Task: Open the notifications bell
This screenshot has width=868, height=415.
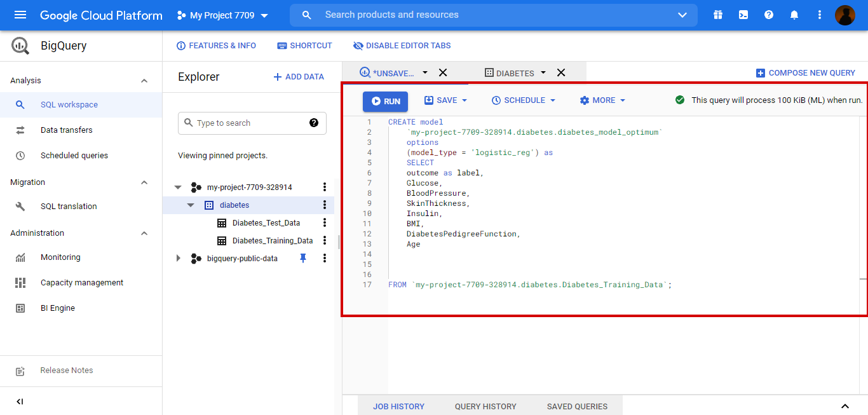Action: pos(794,15)
